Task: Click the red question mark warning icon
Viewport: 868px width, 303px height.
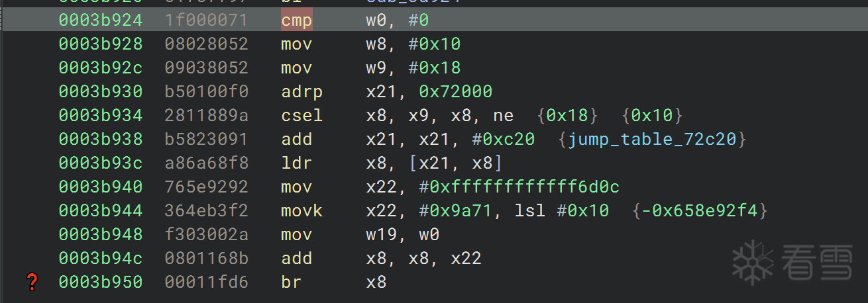Action: click(x=31, y=282)
